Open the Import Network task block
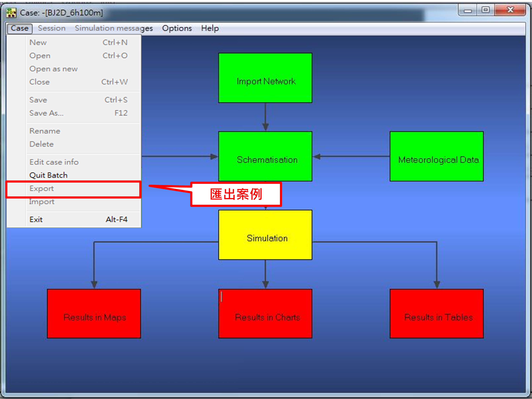532x399 pixels. (265, 78)
